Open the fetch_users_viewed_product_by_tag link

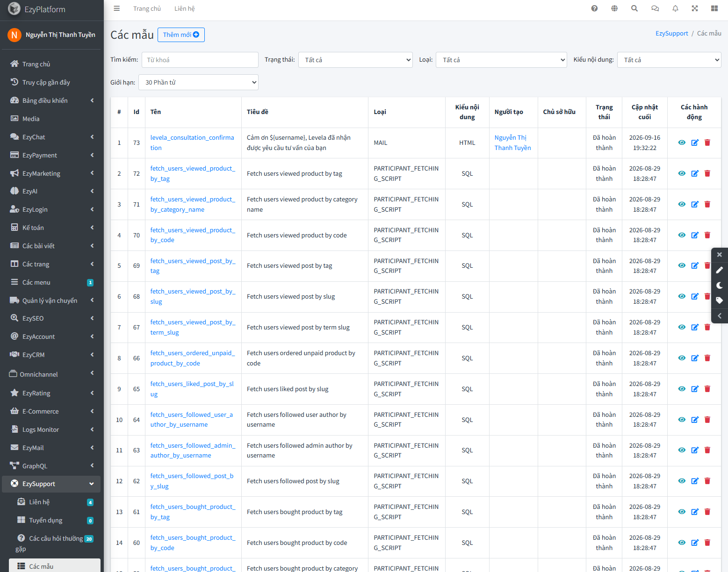pyautogui.click(x=193, y=173)
